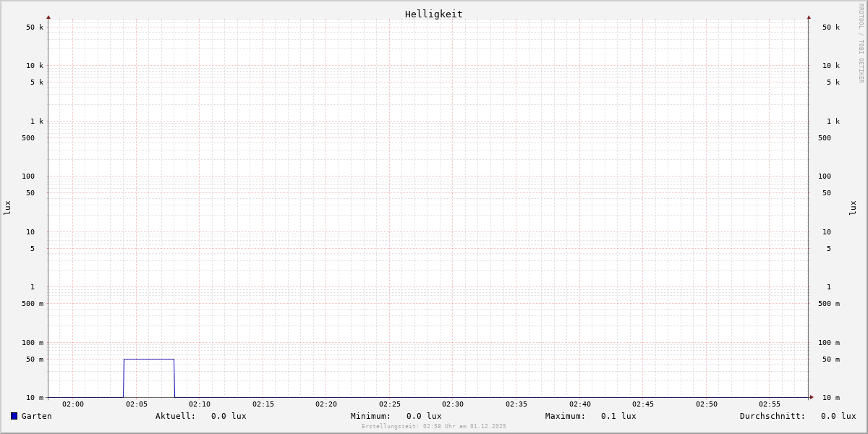Screen dimensions: 868x434
Task: Click the Garten legend label
Action: (36, 416)
